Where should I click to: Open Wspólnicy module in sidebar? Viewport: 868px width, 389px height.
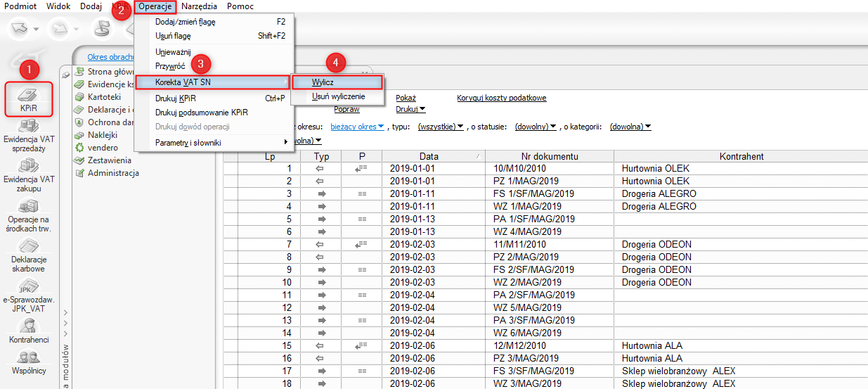[29, 362]
